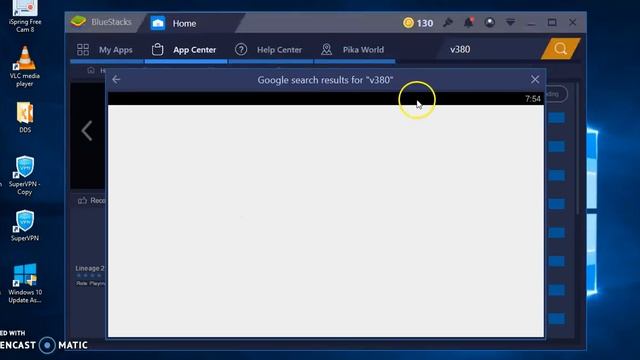Close the Google search results dialog
Image resolution: width=640 pixels, height=360 pixels.
click(x=535, y=79)
